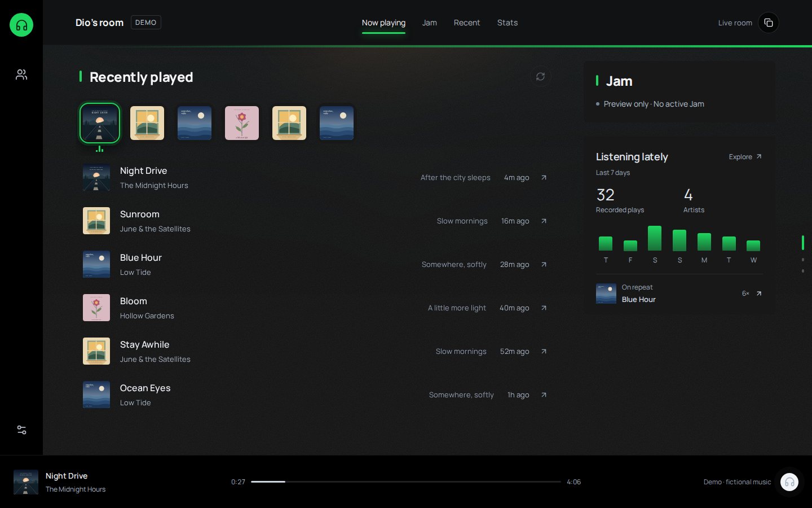Open Blue Hour row's external link arrow
The image size is (812, 508).
point(544,264)
